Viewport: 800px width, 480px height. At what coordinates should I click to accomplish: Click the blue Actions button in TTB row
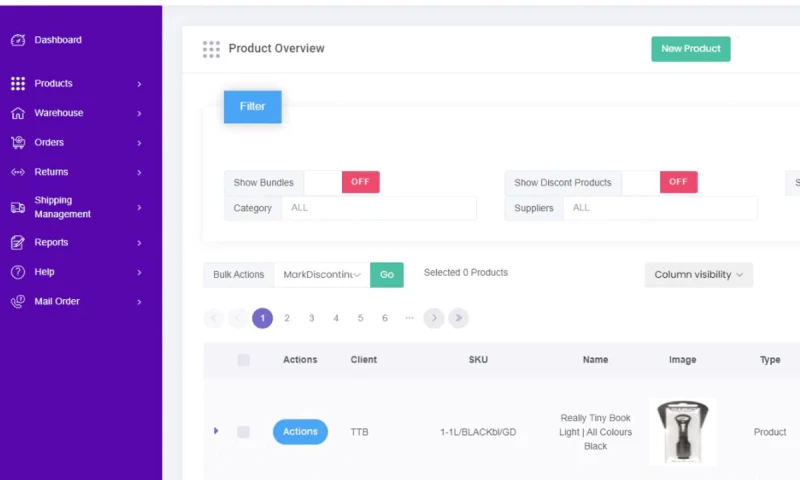(x=300, y=432)
